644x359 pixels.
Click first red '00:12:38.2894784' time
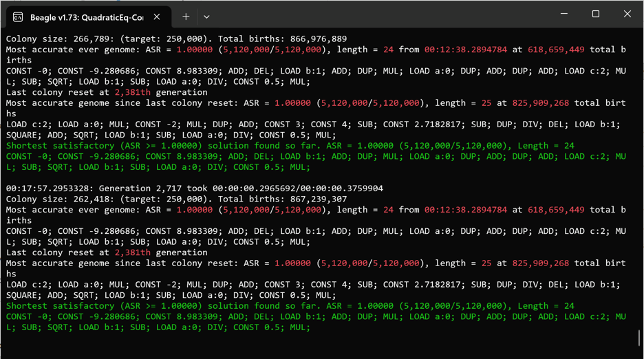pyautogui.click(x=465, y=50)
